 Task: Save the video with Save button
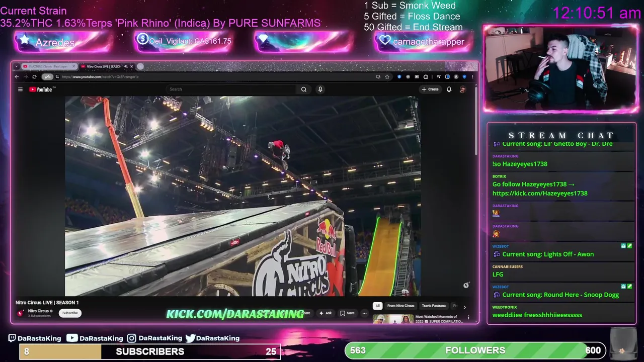pos(347,313)
